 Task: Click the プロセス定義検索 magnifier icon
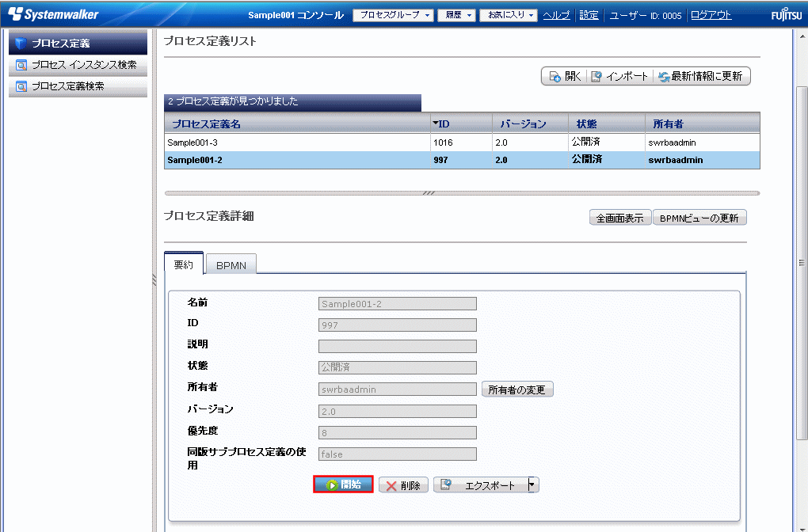pos(21,86)
